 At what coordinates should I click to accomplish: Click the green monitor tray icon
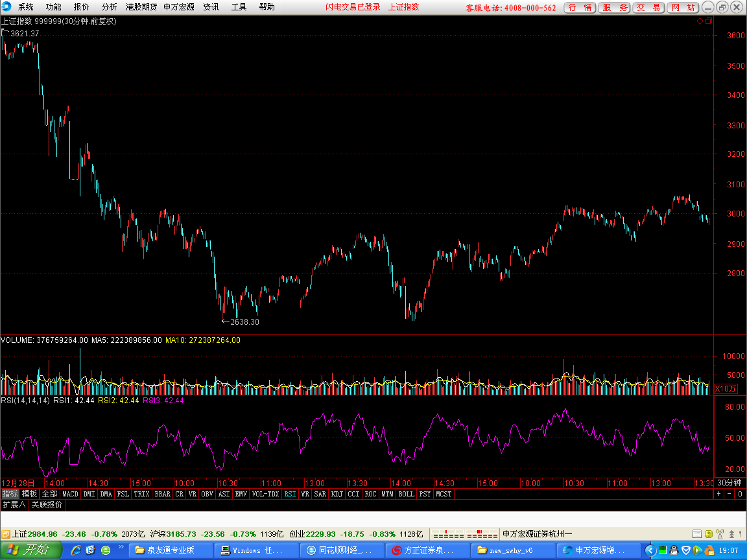pos(662,550)
